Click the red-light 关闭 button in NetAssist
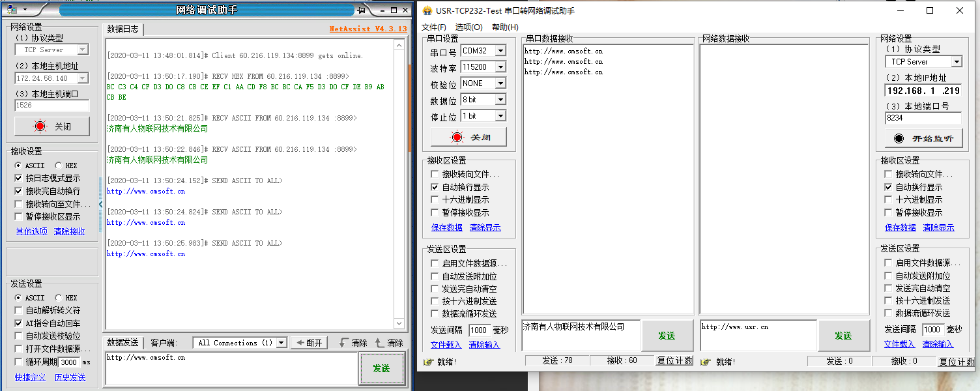 (x=51, y=126)
